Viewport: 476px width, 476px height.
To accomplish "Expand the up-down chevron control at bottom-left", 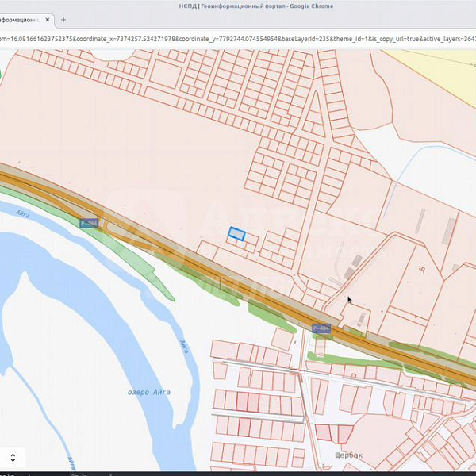I will point(13,458).
